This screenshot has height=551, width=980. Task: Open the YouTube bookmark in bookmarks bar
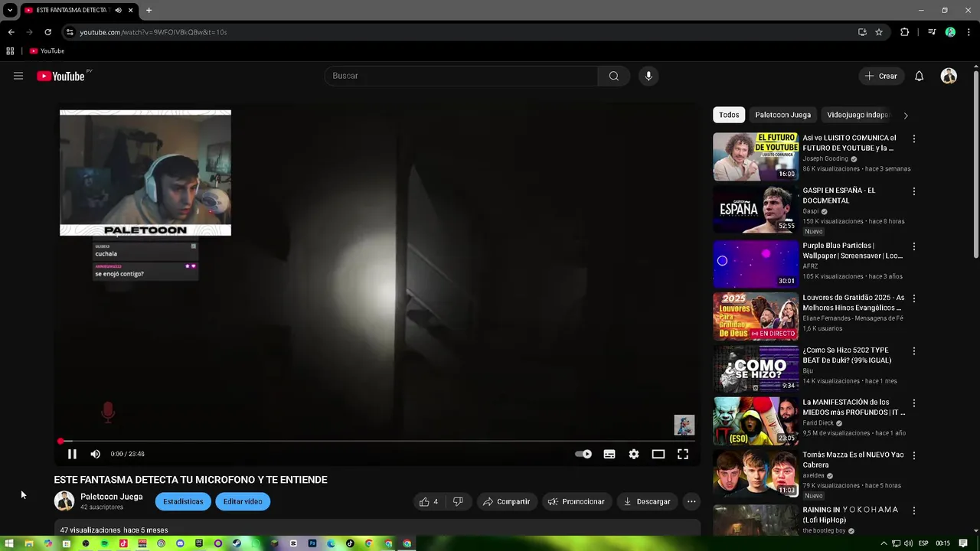(x=47, y=51)
